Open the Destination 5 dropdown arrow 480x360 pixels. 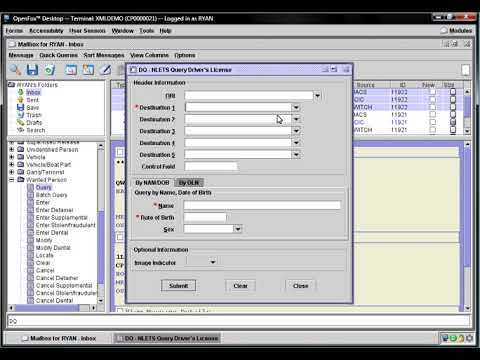click(x=296, y=155)
